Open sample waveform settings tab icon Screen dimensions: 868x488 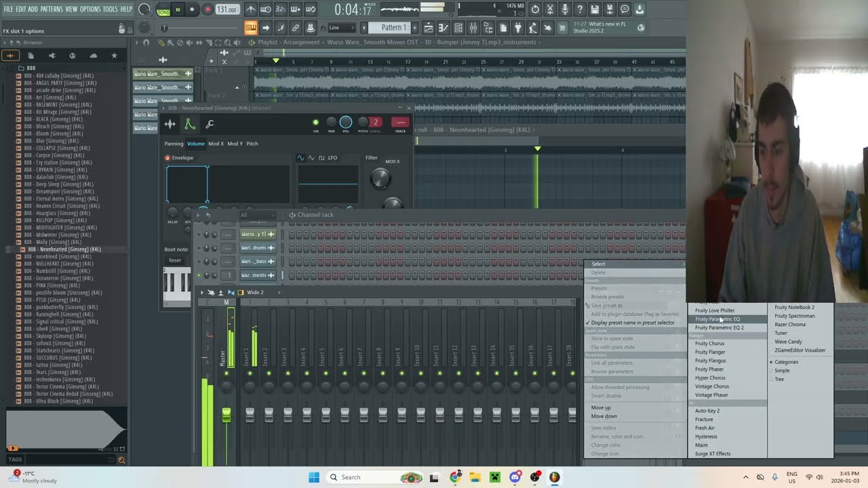[170, 124]
